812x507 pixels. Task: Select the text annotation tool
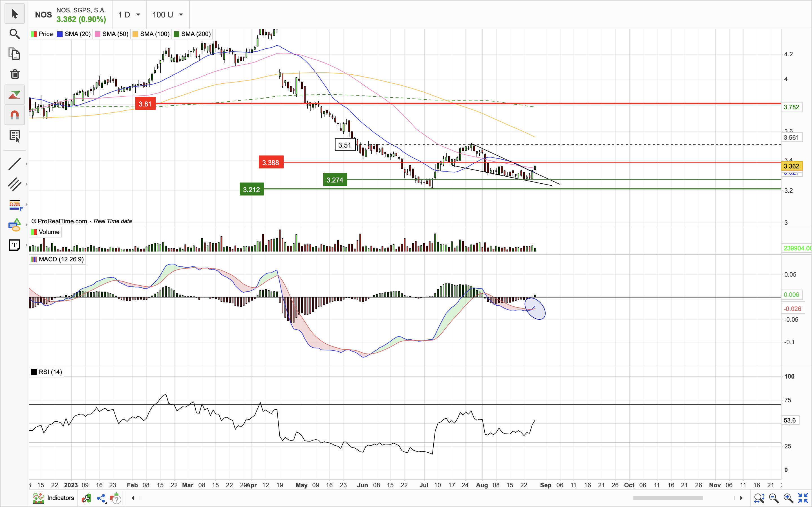(14, 245)
